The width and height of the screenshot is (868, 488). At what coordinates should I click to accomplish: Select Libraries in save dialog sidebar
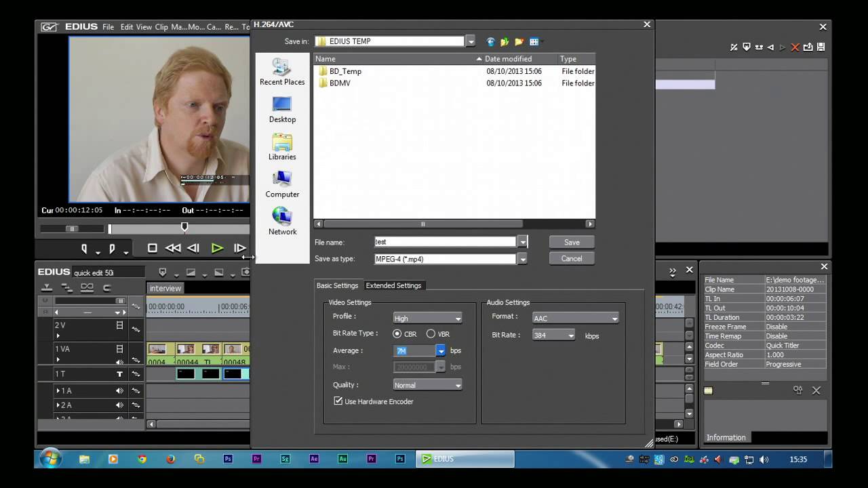(x=282, y=146)
